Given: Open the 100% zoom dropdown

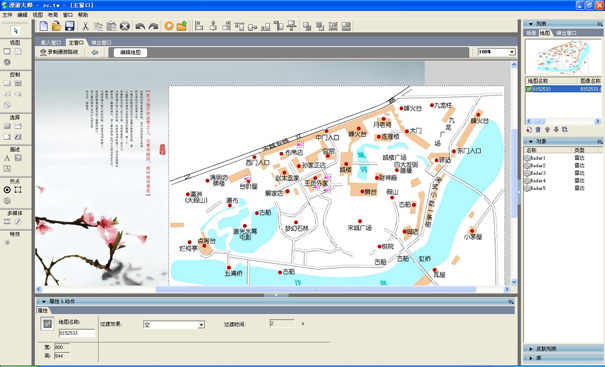Looking at the screenshot, I should point(512,52).
